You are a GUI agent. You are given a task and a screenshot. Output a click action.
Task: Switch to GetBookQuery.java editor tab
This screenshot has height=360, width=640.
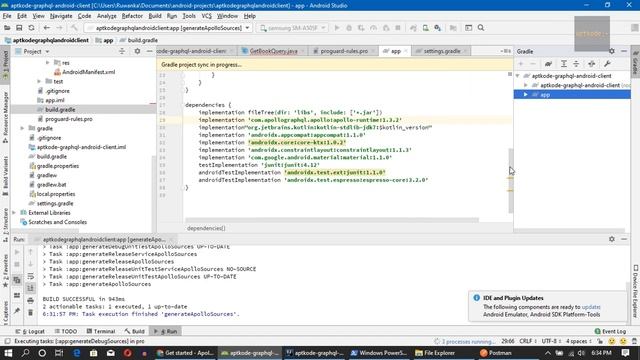273,51
